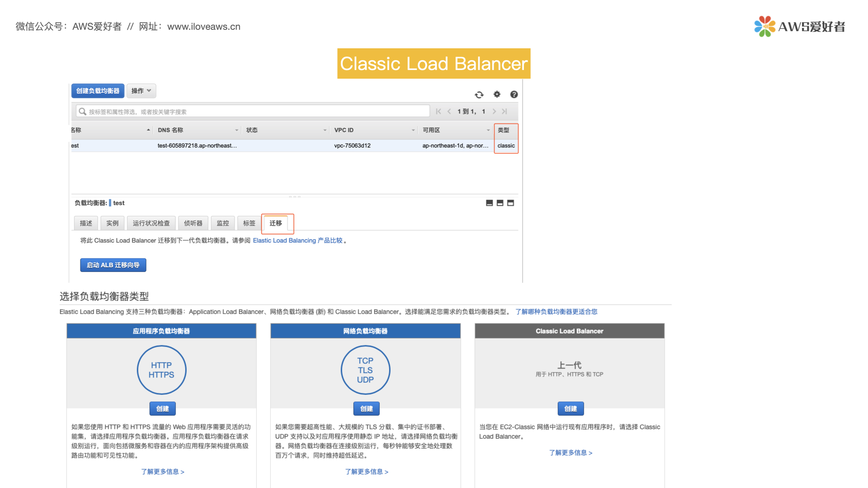Select the 迁移 tab
The height and width of the screenshot is (488, 868).
point(276,223)
